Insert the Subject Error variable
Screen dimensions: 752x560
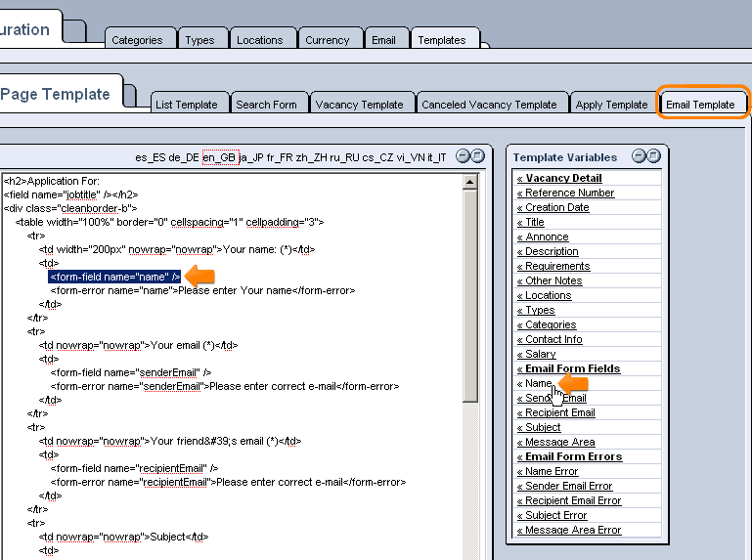click(x=552, y=515)
